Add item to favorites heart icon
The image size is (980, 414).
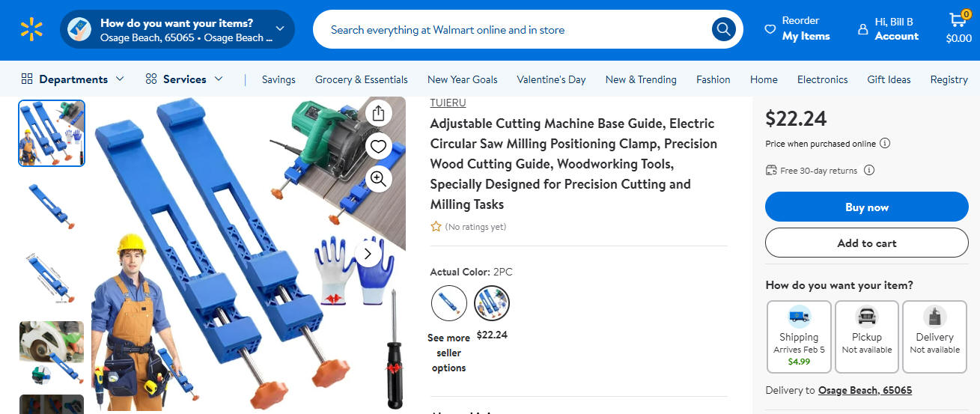coord(378,146)
